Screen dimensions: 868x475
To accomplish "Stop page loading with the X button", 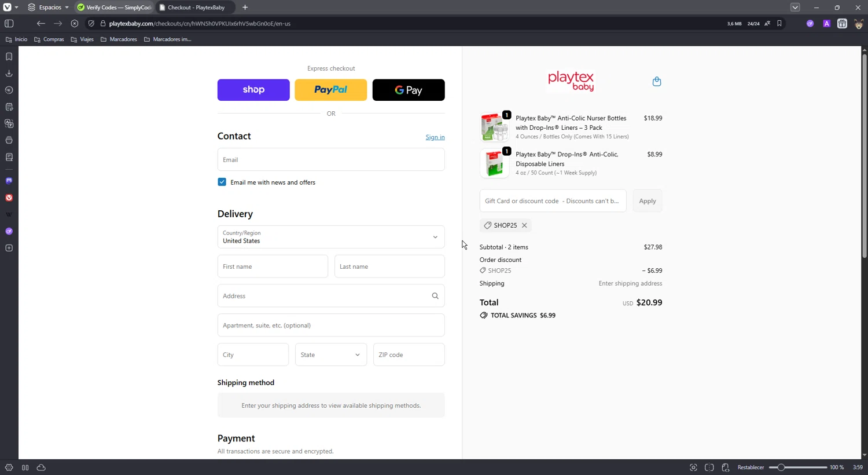I will (75, 24).
